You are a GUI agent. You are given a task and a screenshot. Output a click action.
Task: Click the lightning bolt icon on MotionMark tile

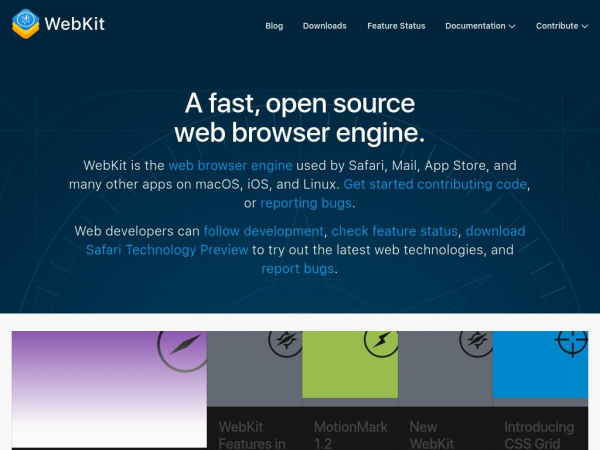pyautogui.click(x=381, y=342)
